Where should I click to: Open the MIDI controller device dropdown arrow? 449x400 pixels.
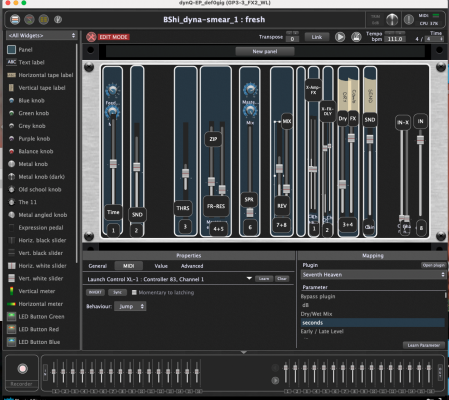click(x=249, y=278)
